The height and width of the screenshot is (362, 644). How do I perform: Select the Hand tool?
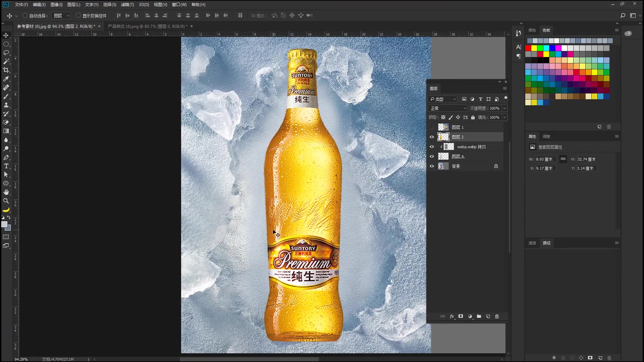tap(6, 192)
